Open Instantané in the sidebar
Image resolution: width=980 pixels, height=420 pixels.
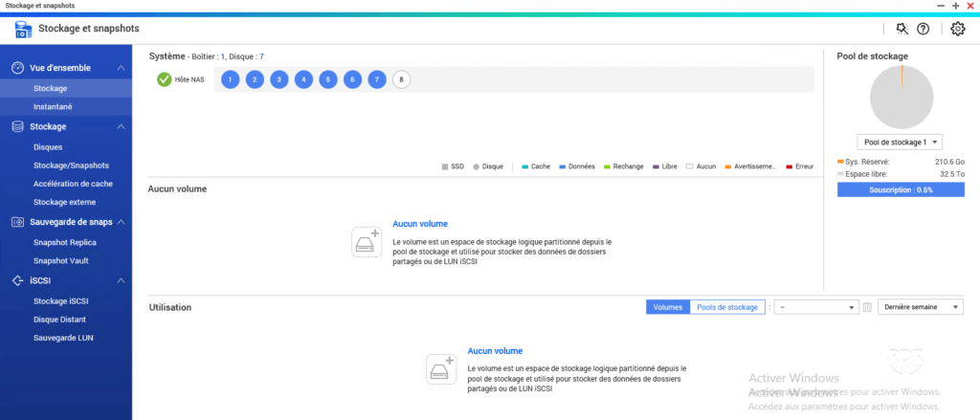(x=53, y=106)
